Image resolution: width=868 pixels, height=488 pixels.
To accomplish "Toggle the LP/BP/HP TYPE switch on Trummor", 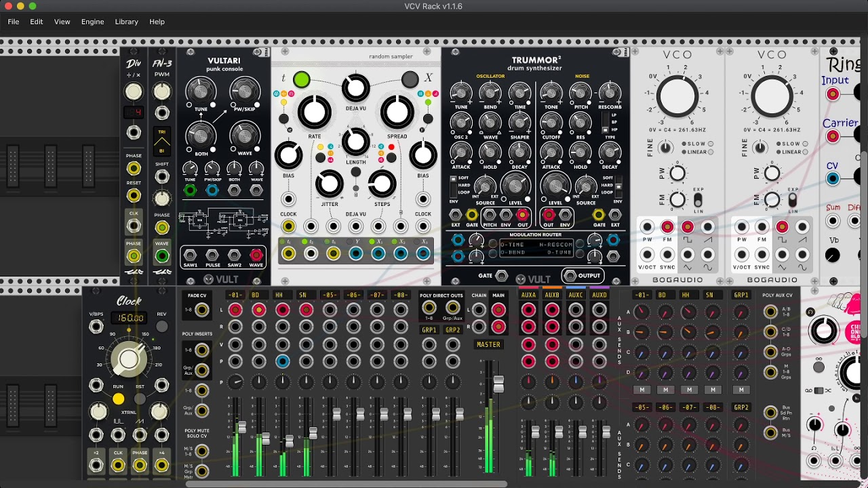I will pos(605,123).
